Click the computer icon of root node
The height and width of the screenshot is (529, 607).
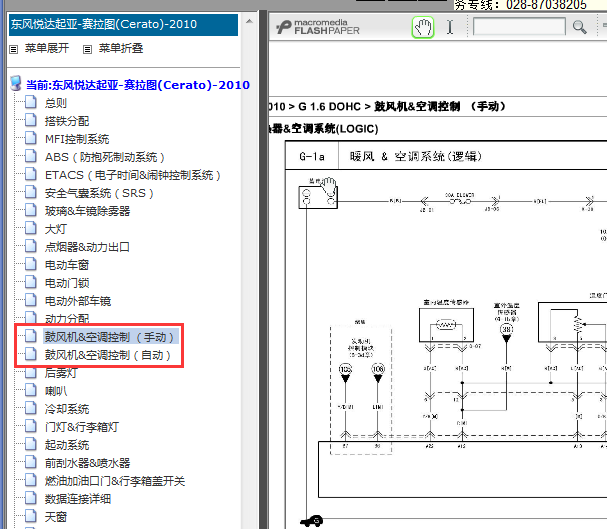point(16,83)
